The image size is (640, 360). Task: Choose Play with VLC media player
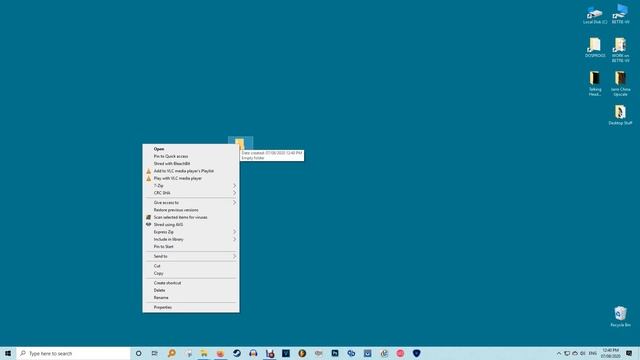point(191,178)
